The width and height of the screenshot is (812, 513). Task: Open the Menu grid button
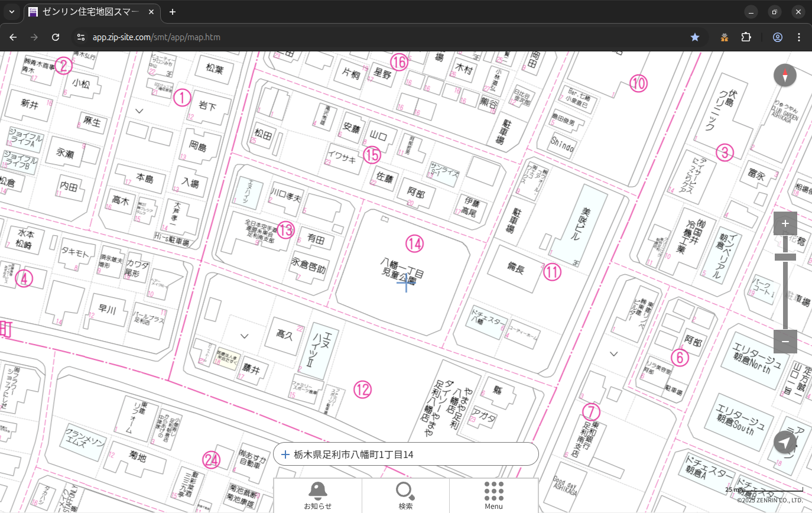tap(493, 495)
